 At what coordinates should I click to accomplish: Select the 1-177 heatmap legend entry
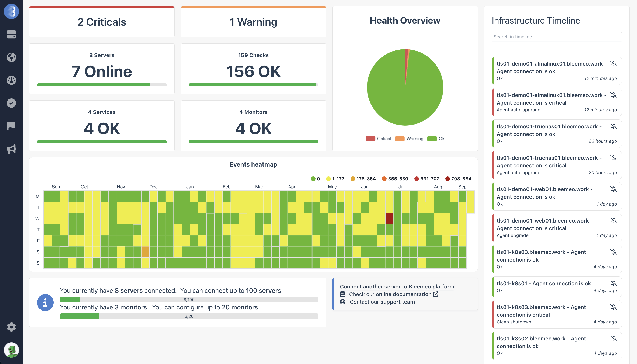click(335, 179)
